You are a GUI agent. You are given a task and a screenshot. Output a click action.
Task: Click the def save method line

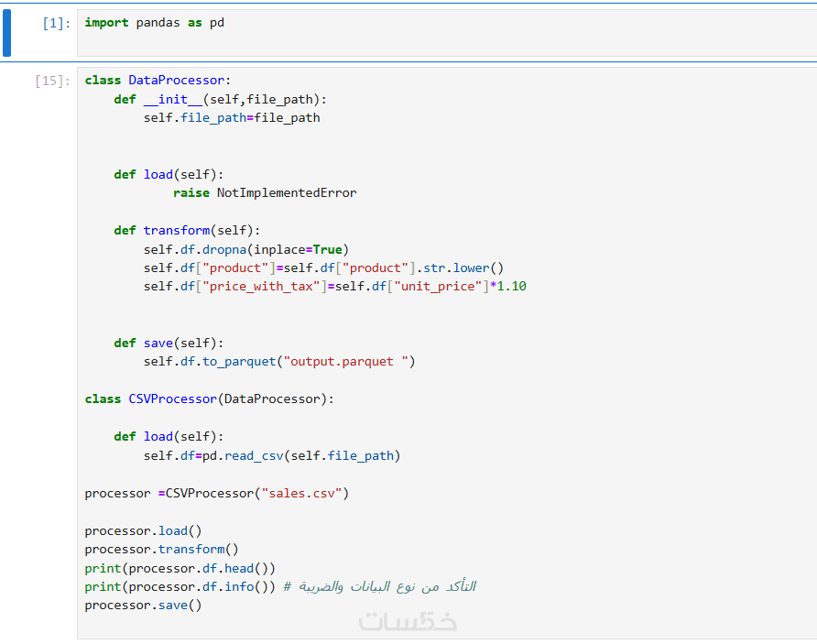click(169, 344)
